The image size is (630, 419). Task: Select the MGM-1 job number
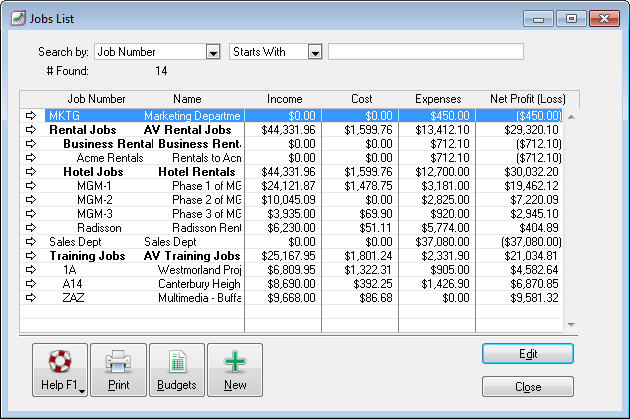click(94, 186)
